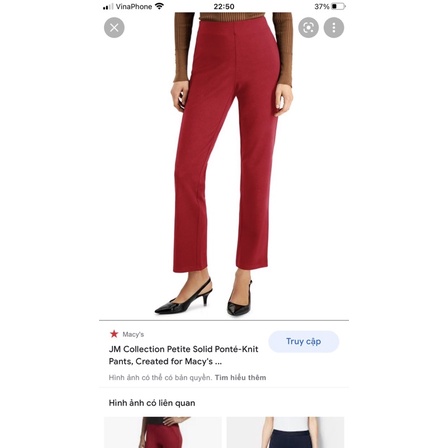This screenshot has height=448, width=448.
Task: Tap the 22:50 clock in status bar
Action: [224, 6]
